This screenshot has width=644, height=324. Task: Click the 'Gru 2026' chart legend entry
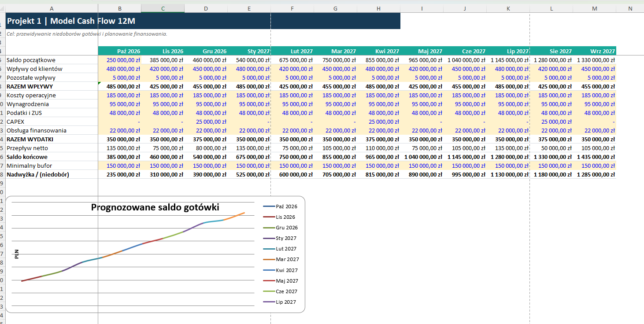coord(280,228)
